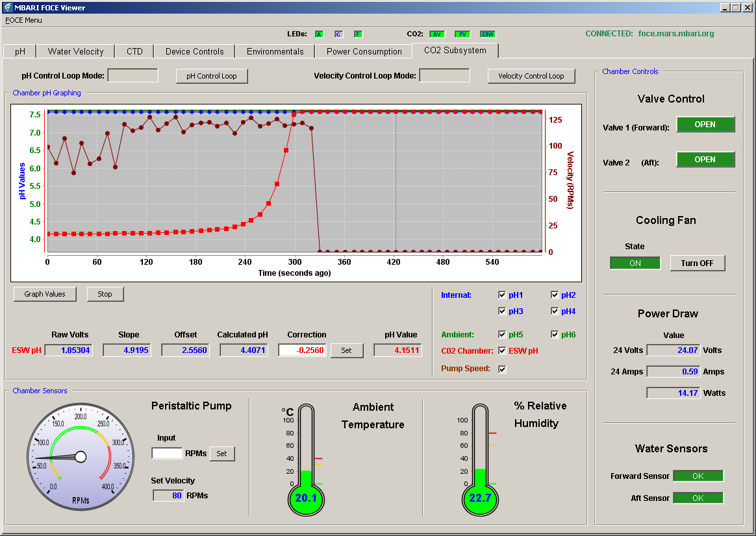Click the LED C indicator icon
The width and height of the screenshot is (756, 536).
click(x=338, y=34)
